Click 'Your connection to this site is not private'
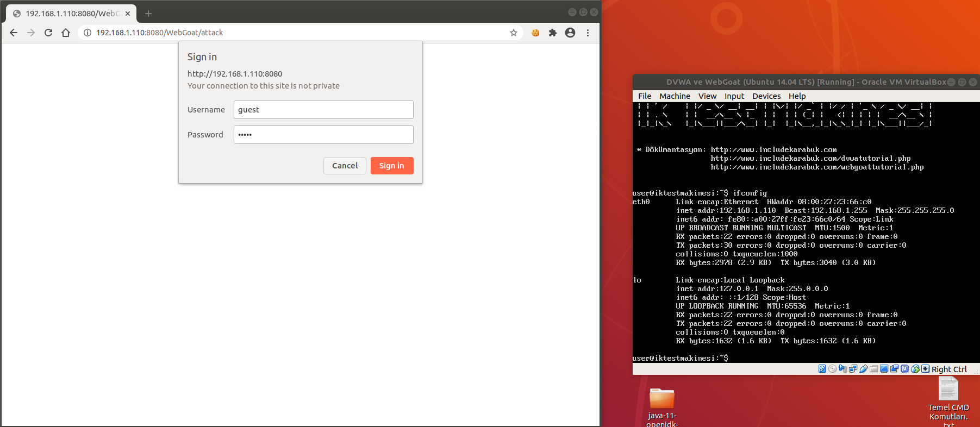This screenshot has height=427, width=980. (264, 86)
